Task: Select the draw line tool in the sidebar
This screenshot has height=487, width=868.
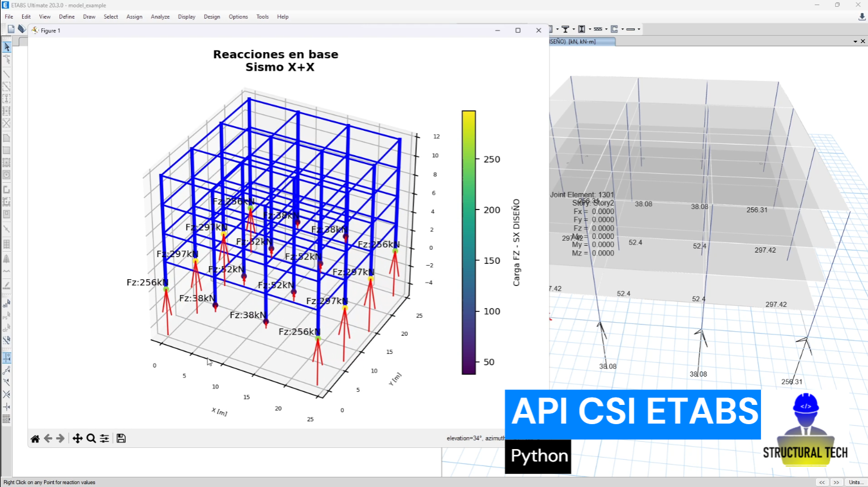Action: (x=7, y=74)
